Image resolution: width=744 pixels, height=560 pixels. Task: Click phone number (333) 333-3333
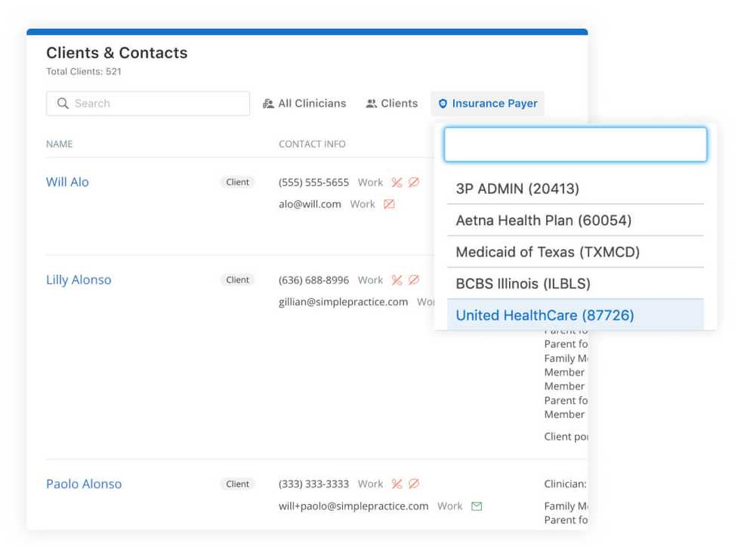click(x=313, y=484)
